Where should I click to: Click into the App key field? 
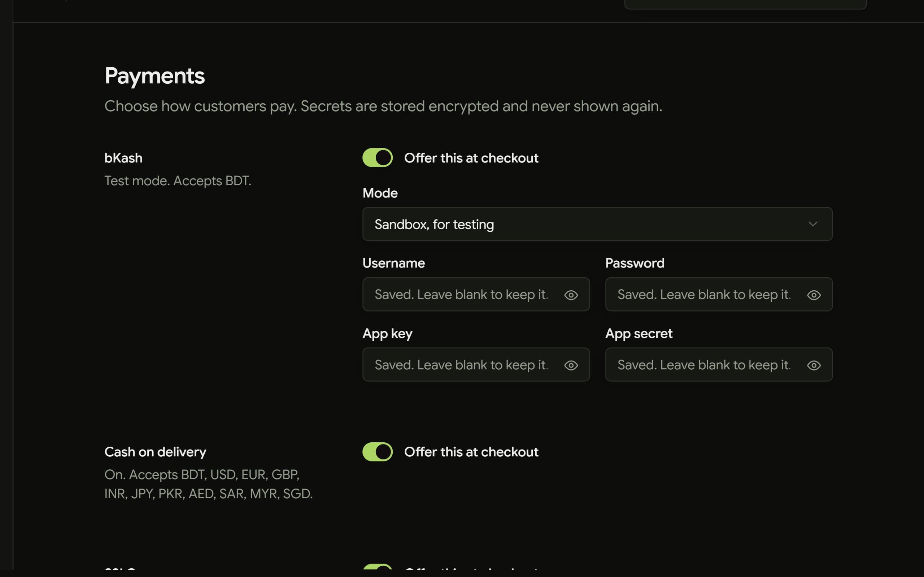[x=476, y=364]
